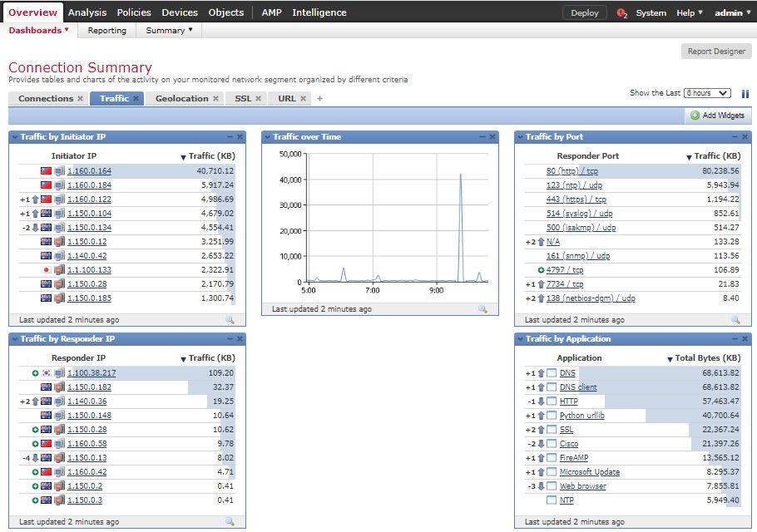The image size is (757, 532).
Task: Open the Devices menu
Action: [x=180, y=12]
